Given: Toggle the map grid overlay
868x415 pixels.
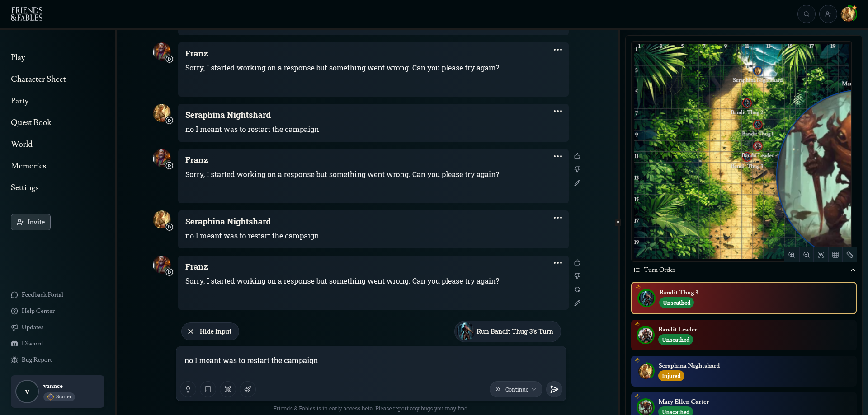Looking at the screenshot, I should [x=835, y=255].
